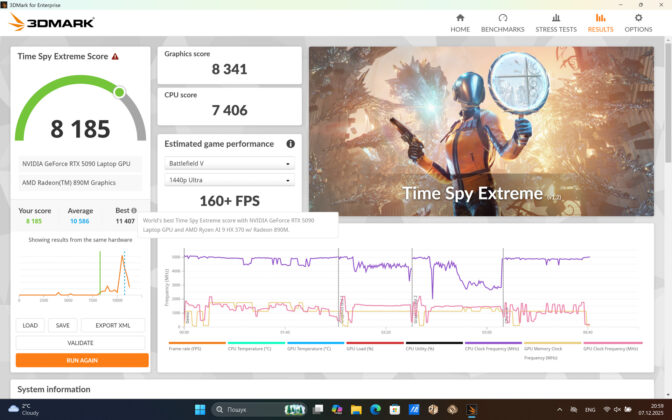Open the Options gear tab
Viewport: 672px width, 420px height.
coord(638,23)
